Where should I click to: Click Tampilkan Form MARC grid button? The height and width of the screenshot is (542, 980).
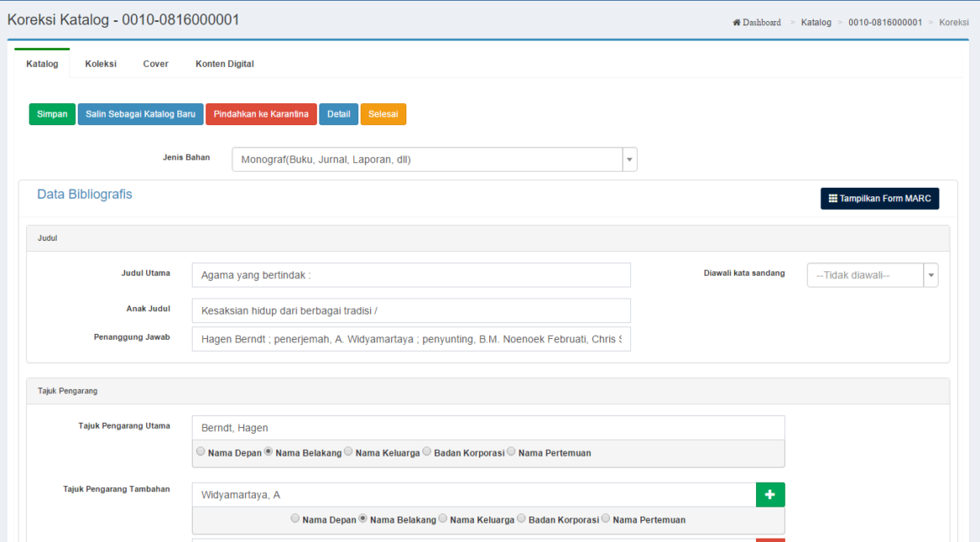tap(879, 199)
